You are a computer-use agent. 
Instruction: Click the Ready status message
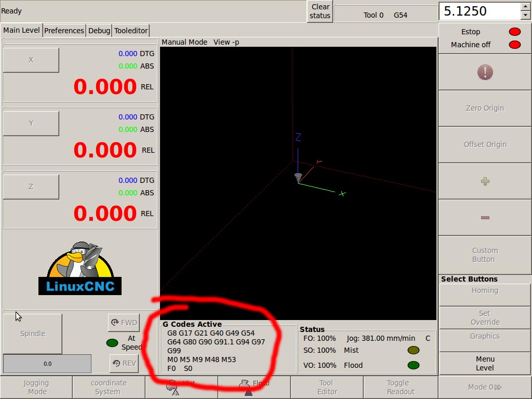(11, 11)
